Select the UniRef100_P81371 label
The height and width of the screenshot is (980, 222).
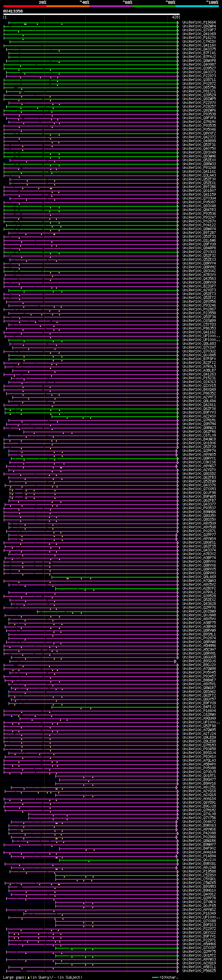pos(199,91)
